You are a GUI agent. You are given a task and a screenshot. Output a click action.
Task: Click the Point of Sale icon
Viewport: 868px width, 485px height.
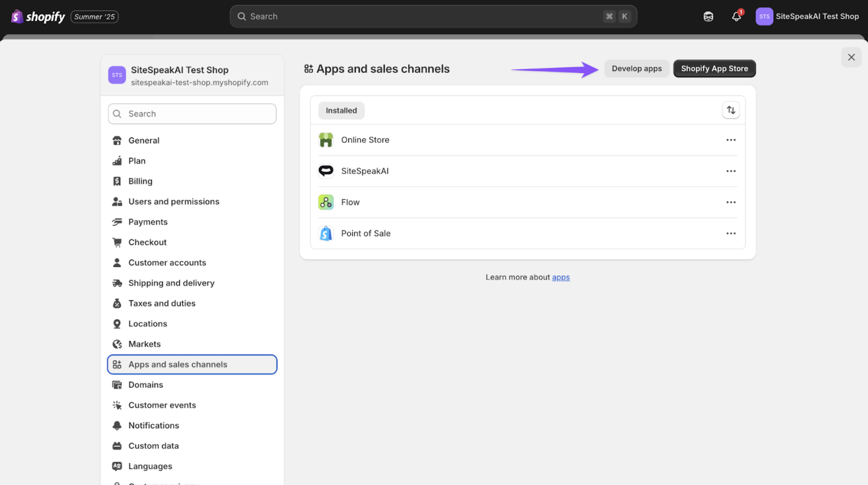(x=326, y=233)
